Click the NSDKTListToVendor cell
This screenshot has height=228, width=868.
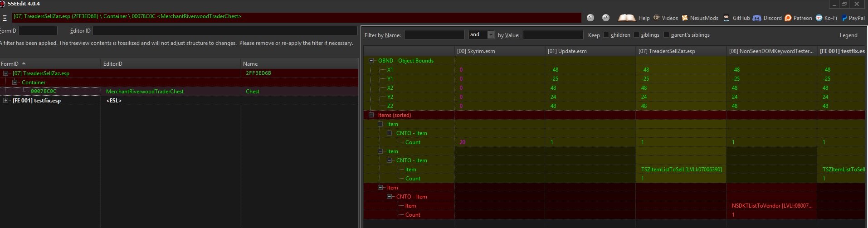[x=772, y=205]
